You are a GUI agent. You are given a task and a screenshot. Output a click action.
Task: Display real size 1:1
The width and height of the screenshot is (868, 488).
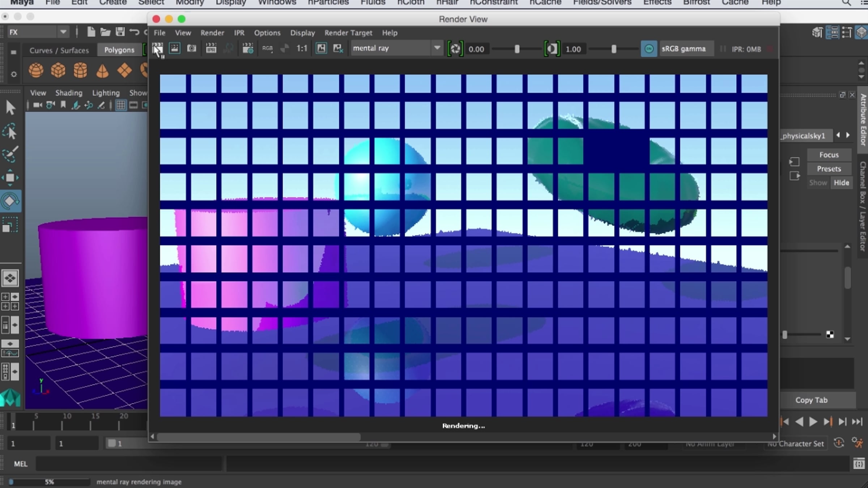[302, 48]
